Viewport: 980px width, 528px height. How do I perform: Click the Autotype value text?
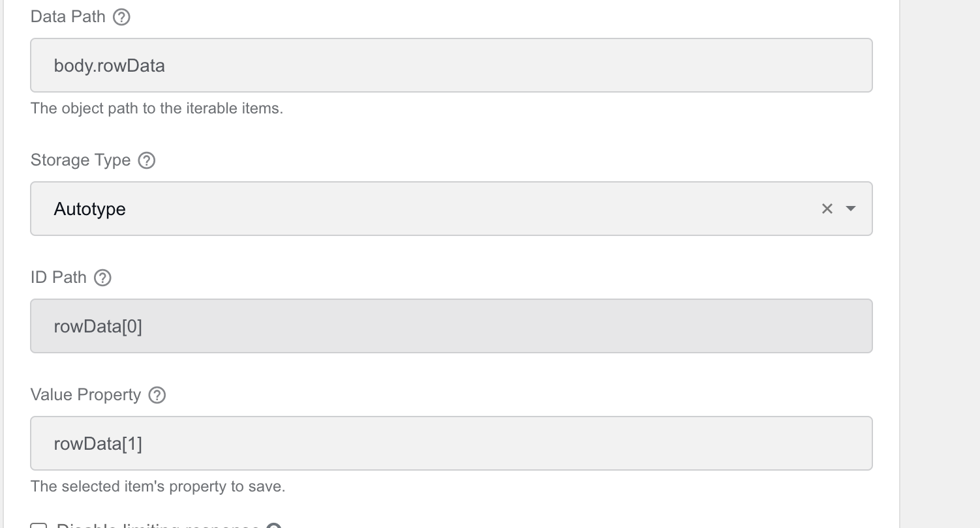89,209
